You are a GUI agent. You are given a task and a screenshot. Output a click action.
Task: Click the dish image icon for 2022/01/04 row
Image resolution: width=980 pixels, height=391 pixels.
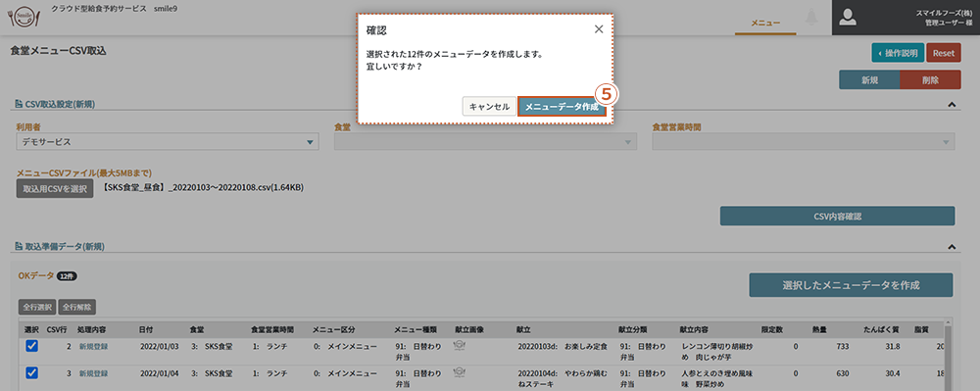coord(460,373)
